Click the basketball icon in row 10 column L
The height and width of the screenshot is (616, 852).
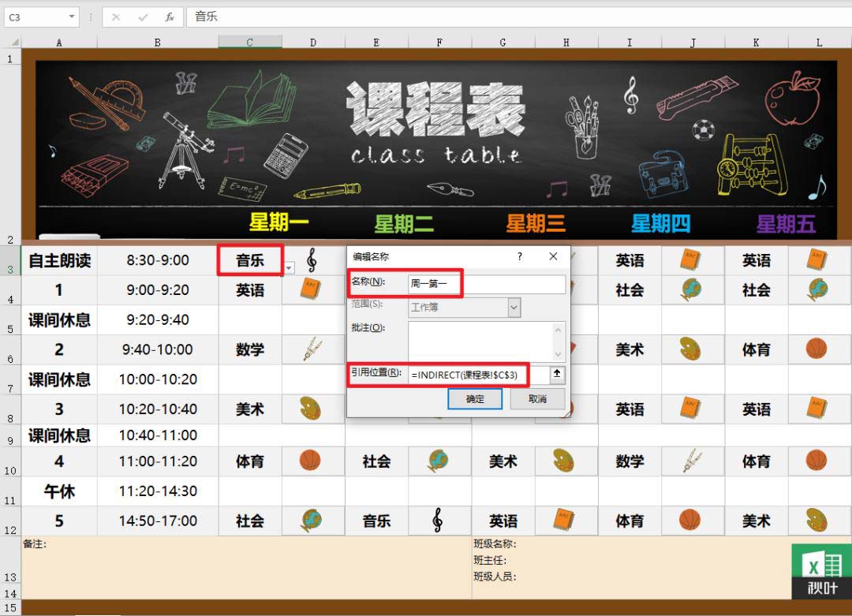tap(816, 460)
